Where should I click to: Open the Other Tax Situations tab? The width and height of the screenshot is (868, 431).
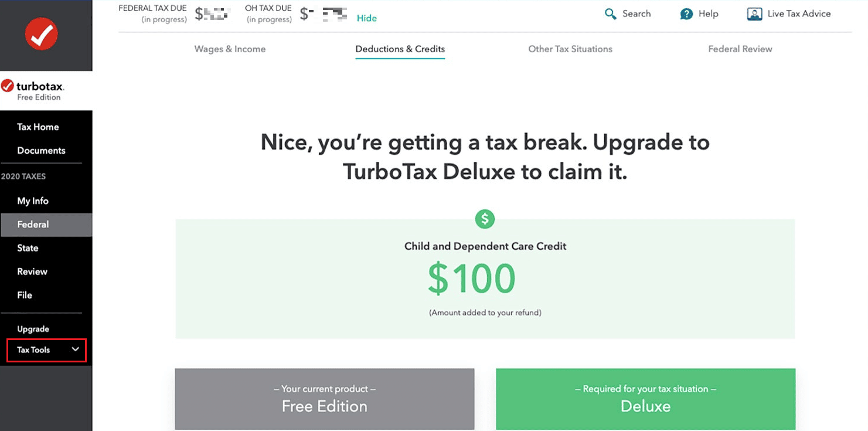(570, 49)
